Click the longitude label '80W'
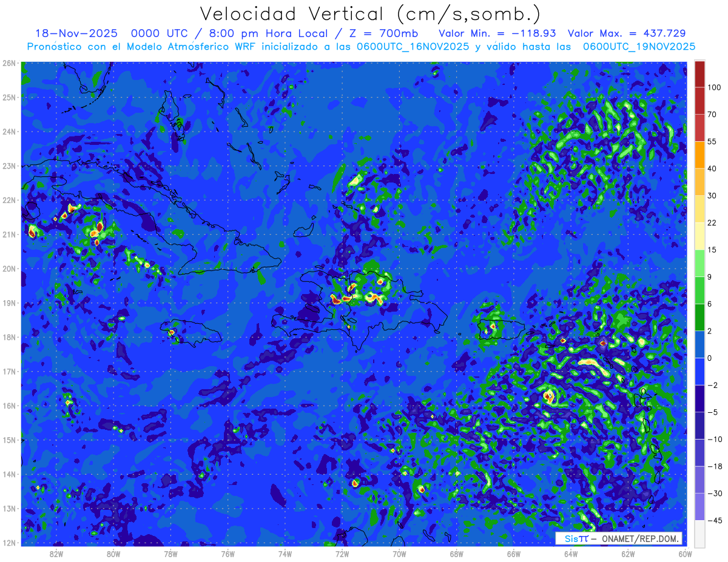This screenshot has height=562, width=728. pyautogui.click(x=113, y=554)
